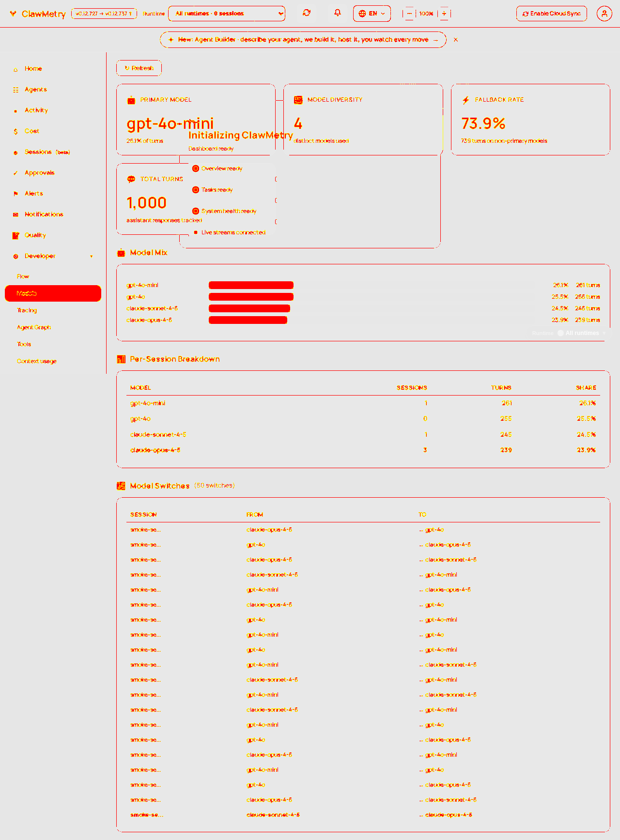Click the TURNS column header
Image resolution: width=620 pixels, height=840 pixels.
click(501, 388)
